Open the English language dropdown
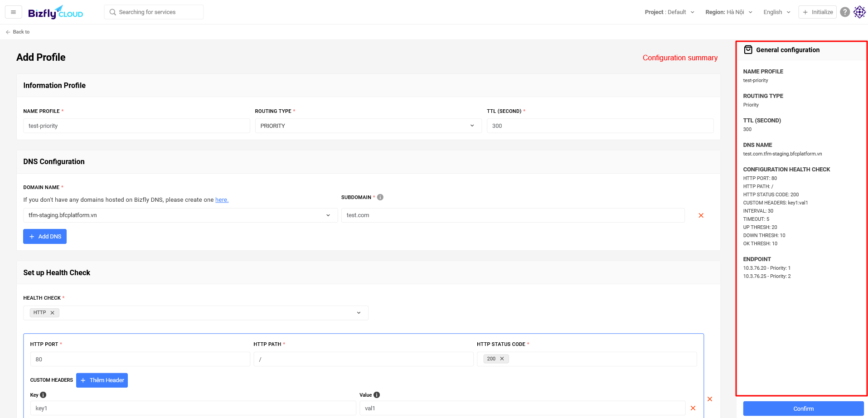The height and width of the screenshot is (418, 868). click(x=777, y=12)
